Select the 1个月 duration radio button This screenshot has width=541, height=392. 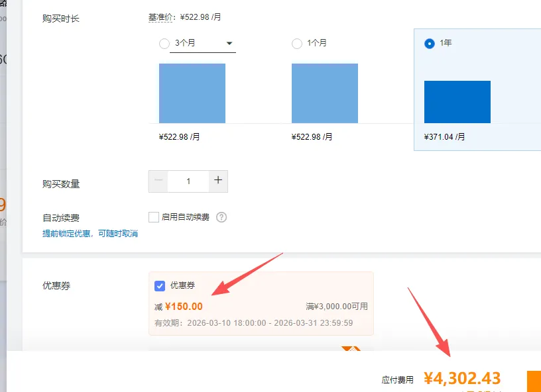297,44
